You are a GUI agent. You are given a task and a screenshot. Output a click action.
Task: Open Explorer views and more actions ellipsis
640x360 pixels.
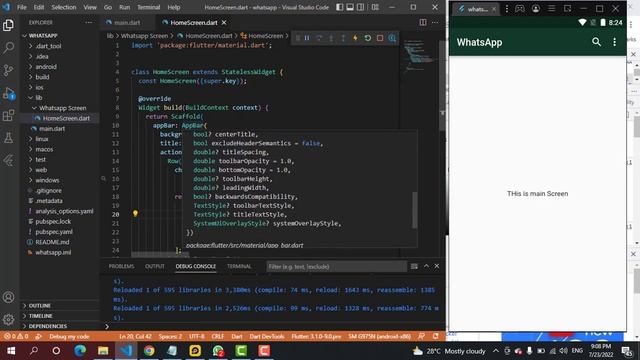[89, 22]
